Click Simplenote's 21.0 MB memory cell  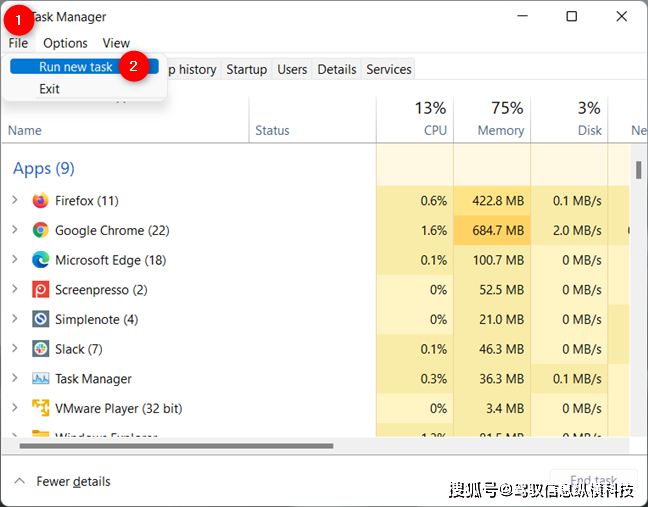click(492, 319)
